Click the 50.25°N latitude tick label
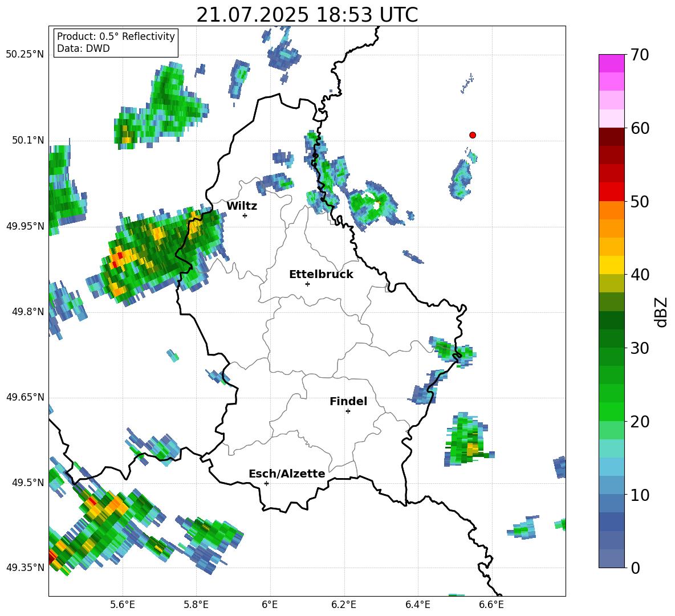 click(25, 55)
